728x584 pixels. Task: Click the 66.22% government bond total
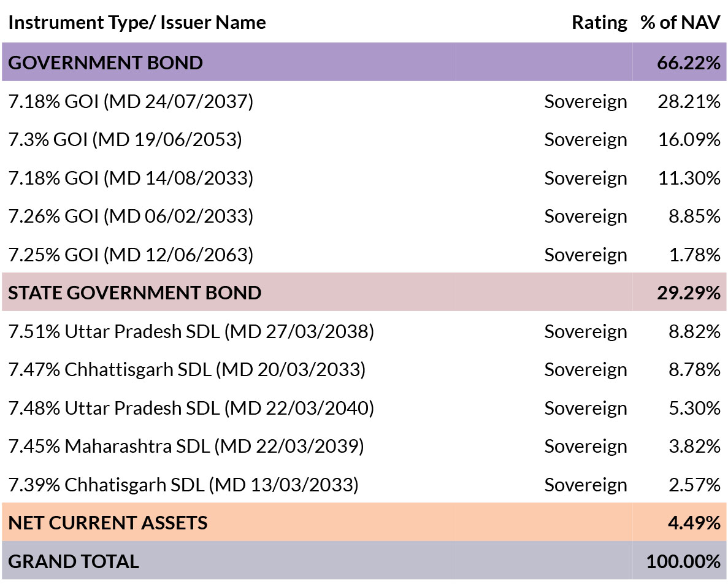tap(689, 62)
